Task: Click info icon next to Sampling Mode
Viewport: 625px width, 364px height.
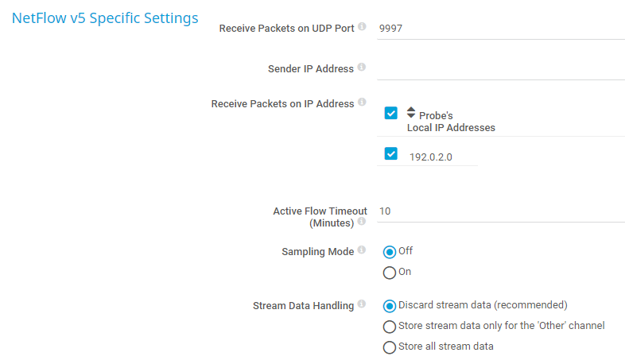Action: click(x=362, y=250)
